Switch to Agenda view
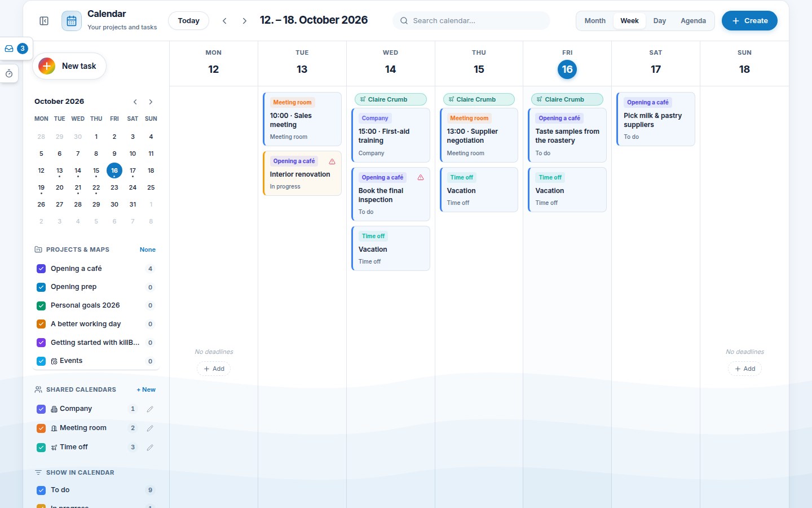Viewport: 812px width, 508px height. [x=693, y=21]
